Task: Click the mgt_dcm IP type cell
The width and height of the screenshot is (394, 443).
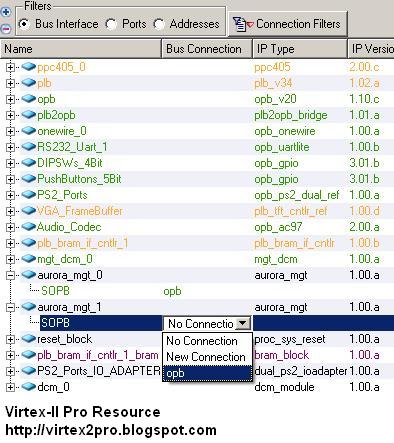Action: (276, 259)
